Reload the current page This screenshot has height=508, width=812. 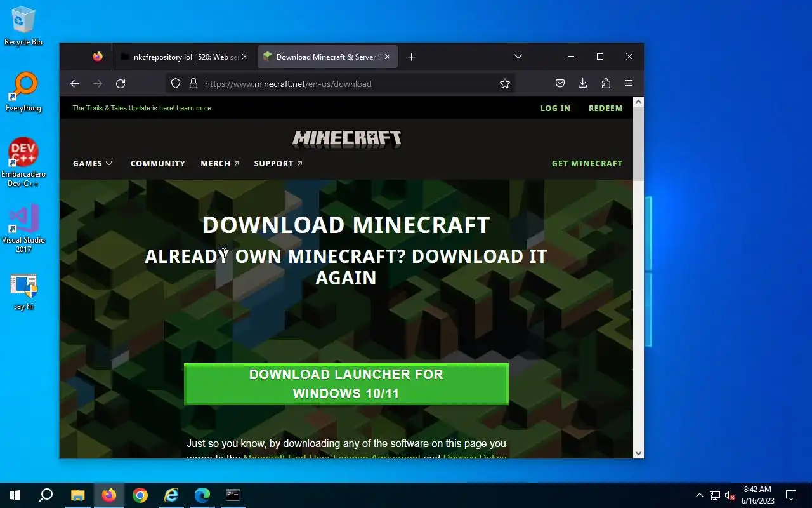point(121,84)
